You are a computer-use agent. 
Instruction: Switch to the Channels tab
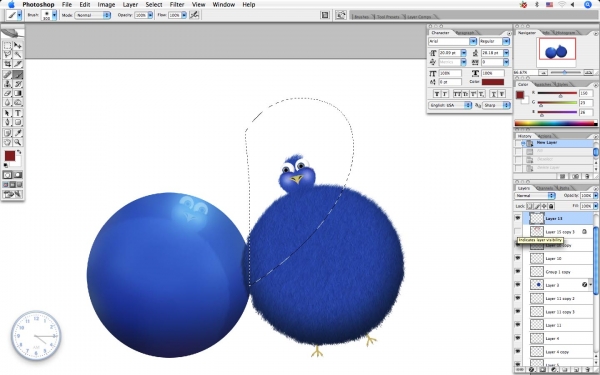544,188
